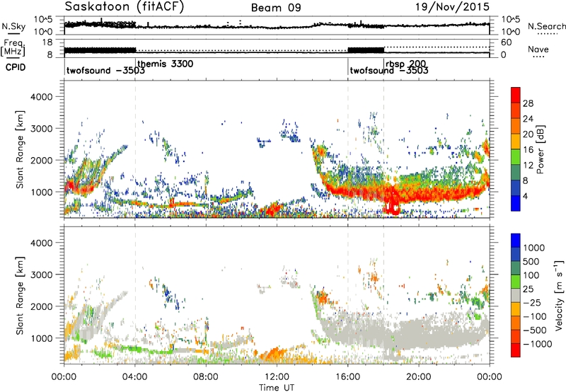
Task: Click the '08:00' time axis label
Action: pyautogui.click(x=206, y=377)
